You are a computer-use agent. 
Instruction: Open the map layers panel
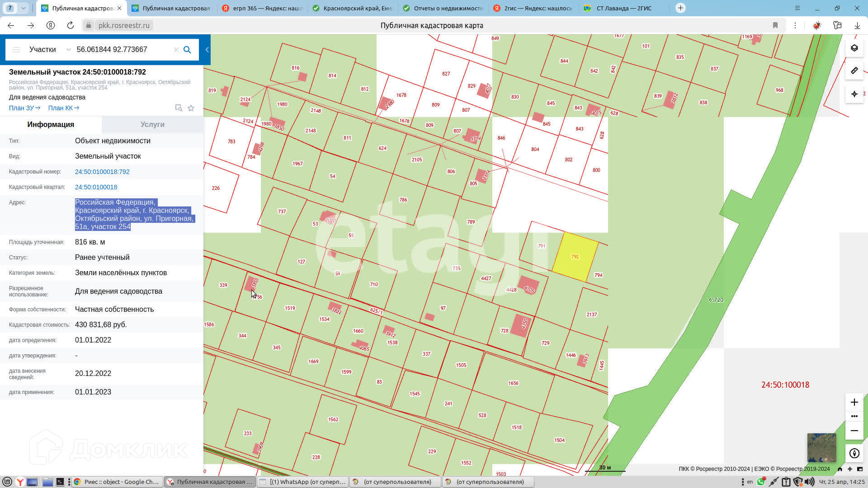coord(854,48)
